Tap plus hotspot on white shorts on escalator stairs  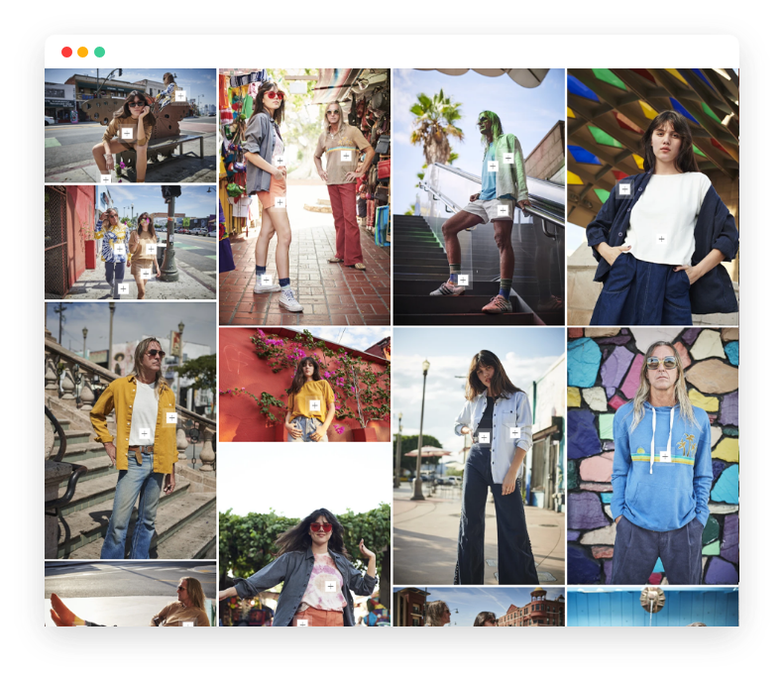503,210
